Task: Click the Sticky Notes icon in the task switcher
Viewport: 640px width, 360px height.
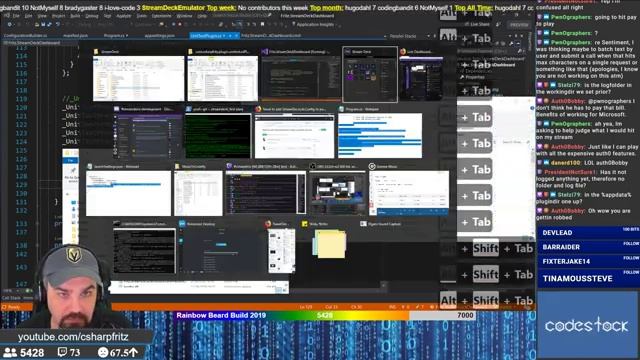Action: pos(304,224)
